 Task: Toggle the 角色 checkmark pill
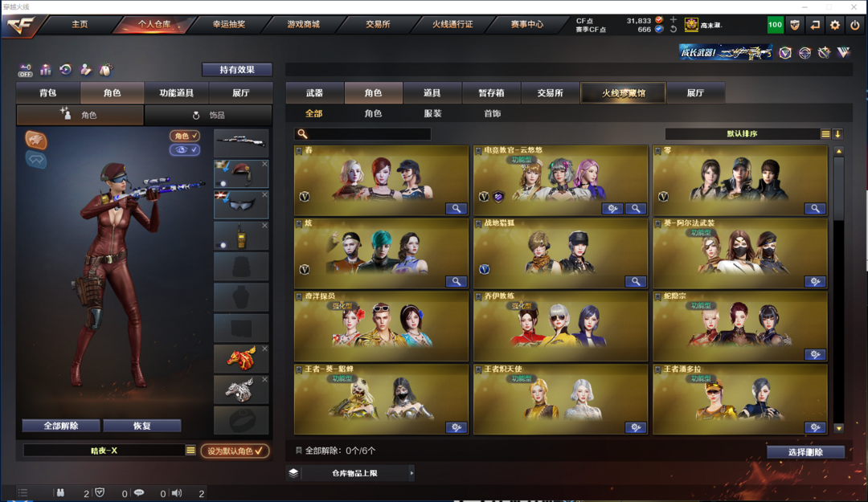185,136
